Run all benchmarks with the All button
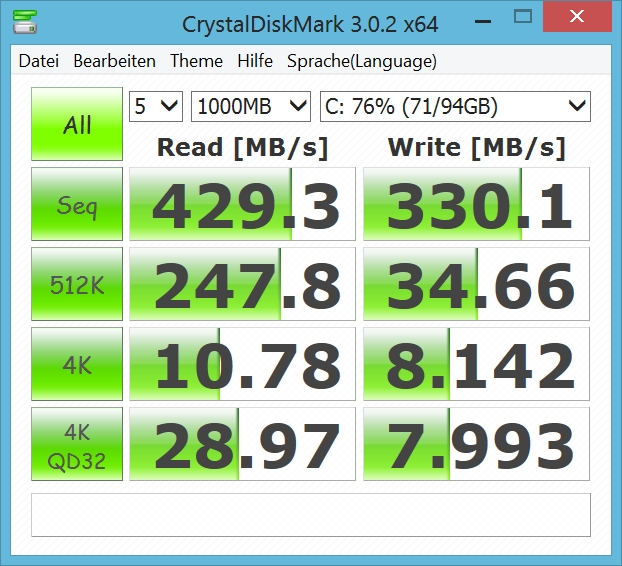Screen dimensions: 622x566 [77, 124]
